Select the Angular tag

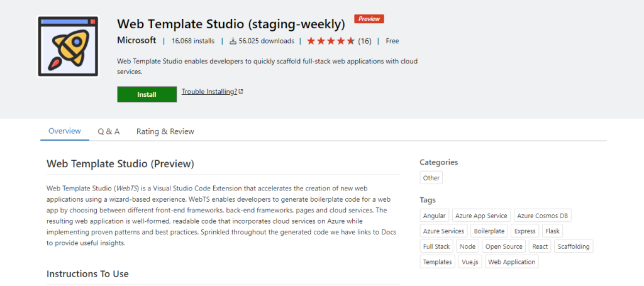tap(434, 216)
